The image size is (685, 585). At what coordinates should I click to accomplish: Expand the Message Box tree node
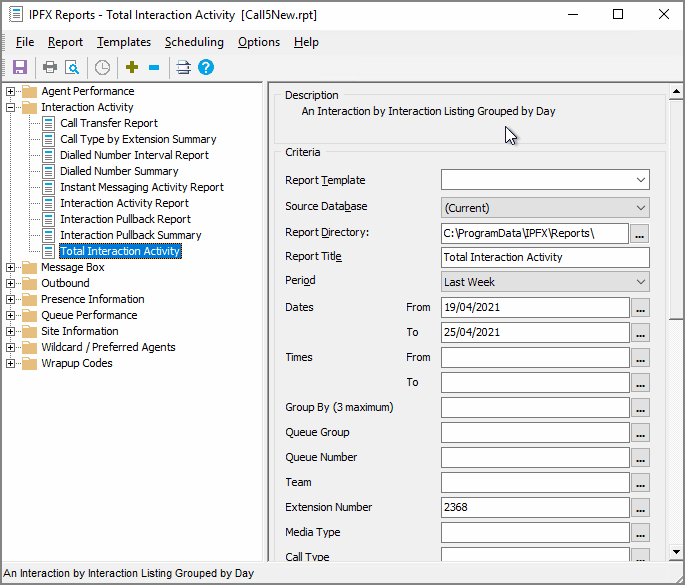click(x=10, y=267)
